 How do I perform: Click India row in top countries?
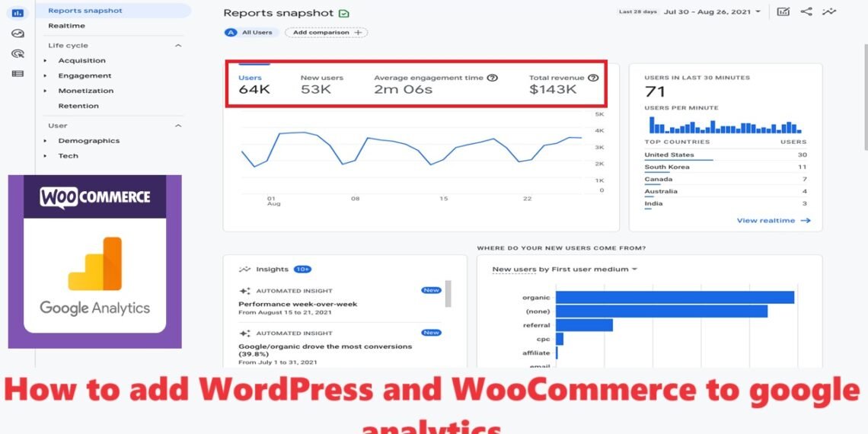point(725,204)
